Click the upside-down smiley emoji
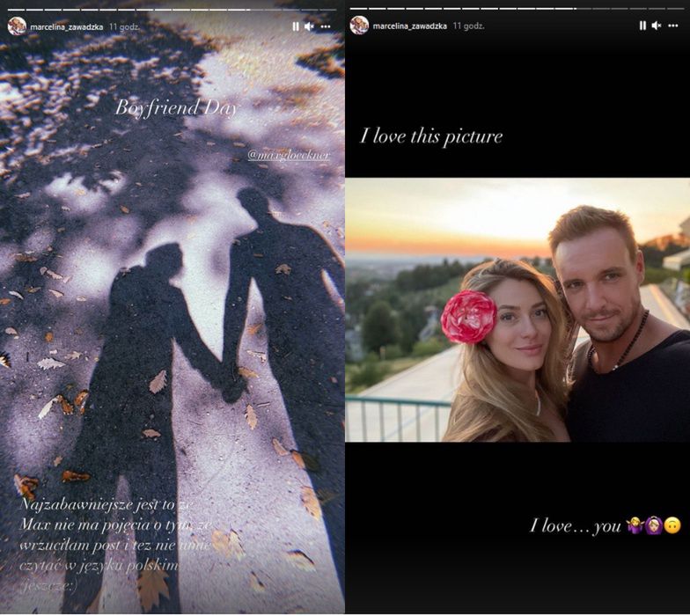Viewport: 690px width, 616px height. (x=672, y=525)
